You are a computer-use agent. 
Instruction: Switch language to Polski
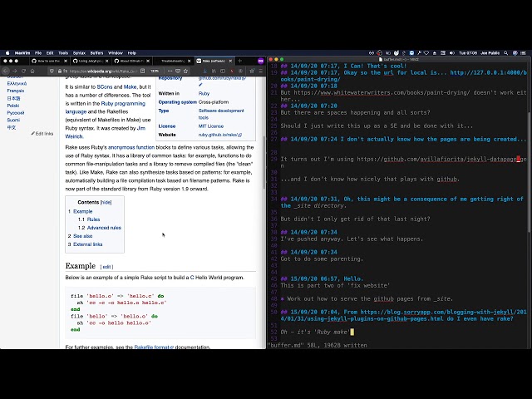pos(13,106)
